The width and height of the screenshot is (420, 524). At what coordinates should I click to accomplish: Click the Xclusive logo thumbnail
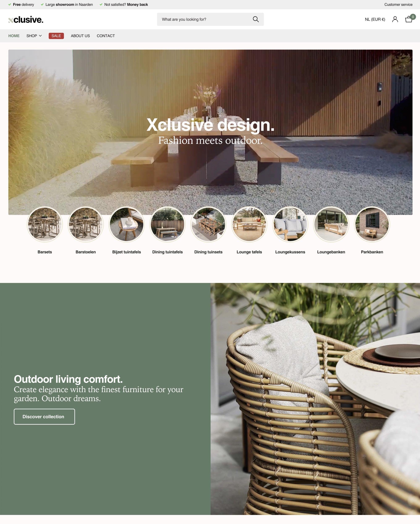pyautogui.click(x=25, y=19)
